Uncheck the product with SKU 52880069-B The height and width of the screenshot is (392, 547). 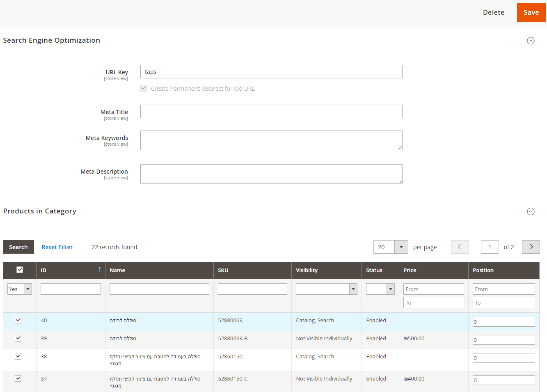point(18,338)
